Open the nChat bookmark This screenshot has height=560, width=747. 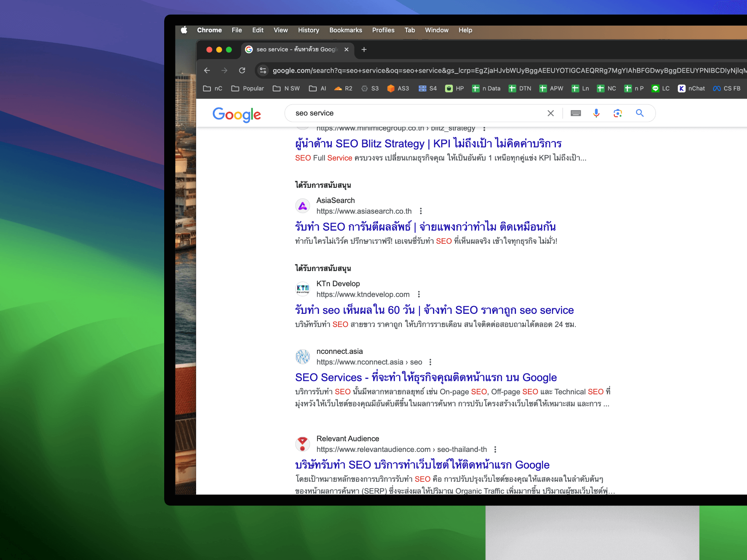[x=691, y=89]
